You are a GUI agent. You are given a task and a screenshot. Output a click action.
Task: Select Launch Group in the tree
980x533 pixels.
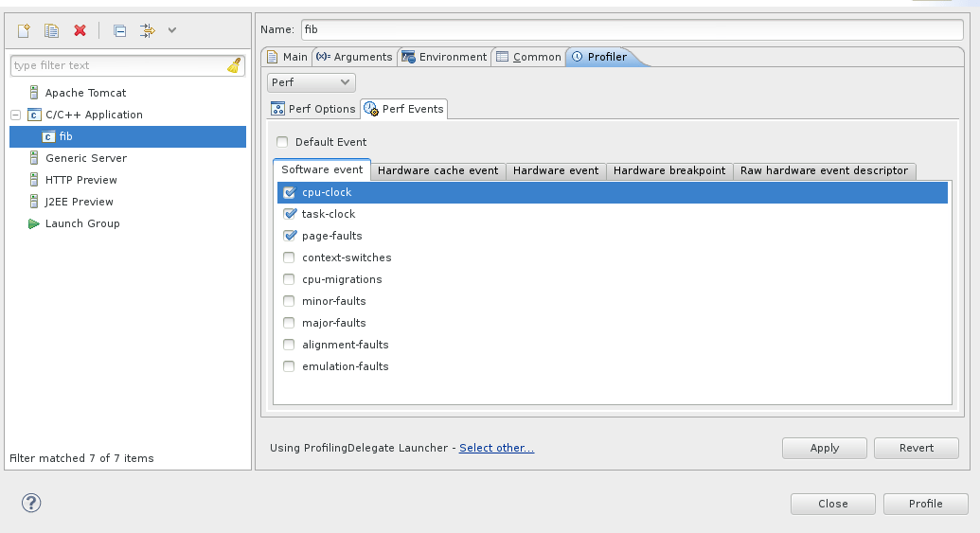82,223
